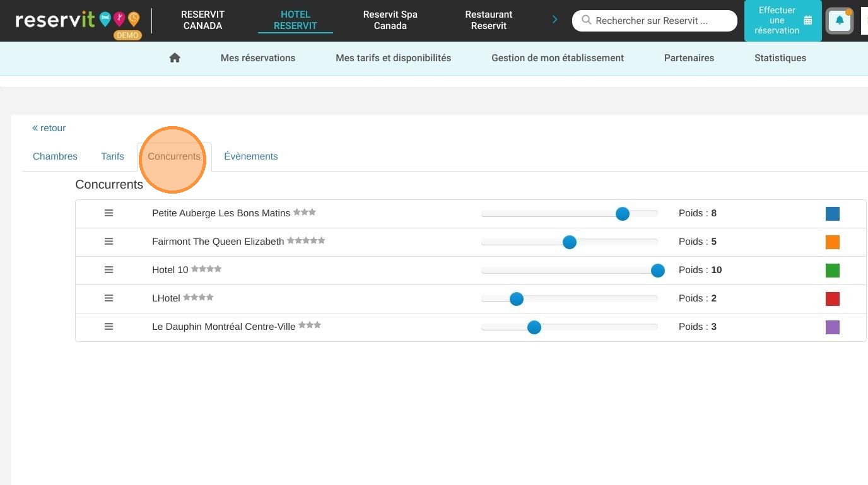Open red color swatch for LHotel
The width and height of the screenshot is (868, 485).
click(x=833, y=299)
